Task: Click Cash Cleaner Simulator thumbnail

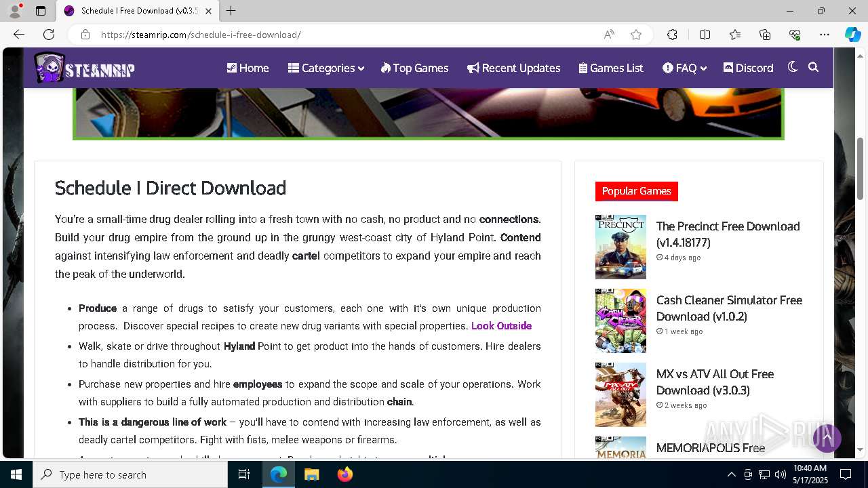Action: point(620,321)
